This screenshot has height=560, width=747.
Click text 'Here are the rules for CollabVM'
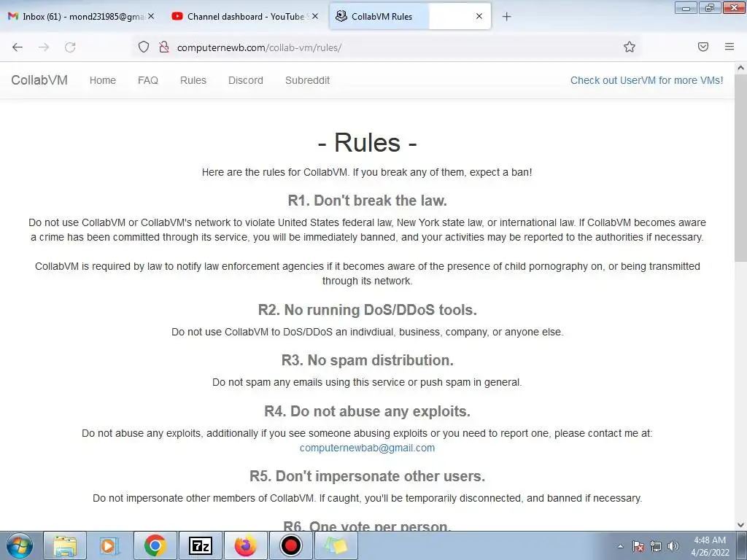click(275, 172)
